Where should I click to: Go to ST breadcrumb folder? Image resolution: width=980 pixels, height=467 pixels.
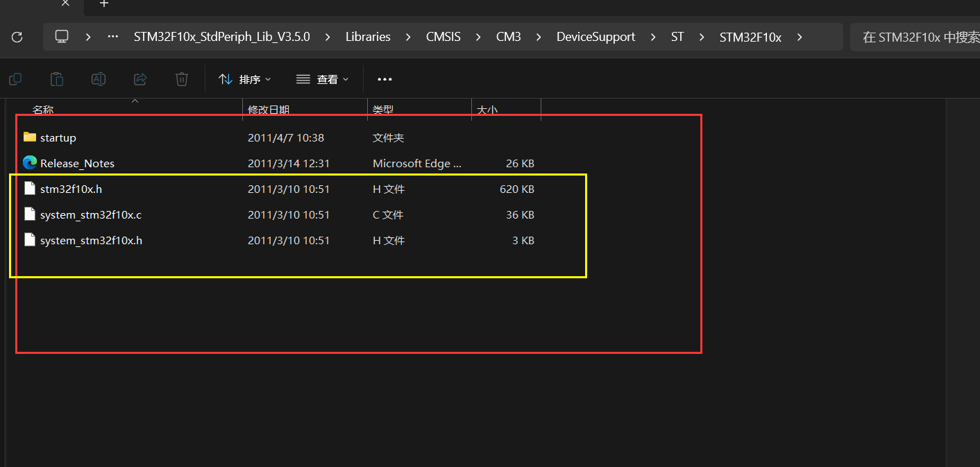coord(677,37)
